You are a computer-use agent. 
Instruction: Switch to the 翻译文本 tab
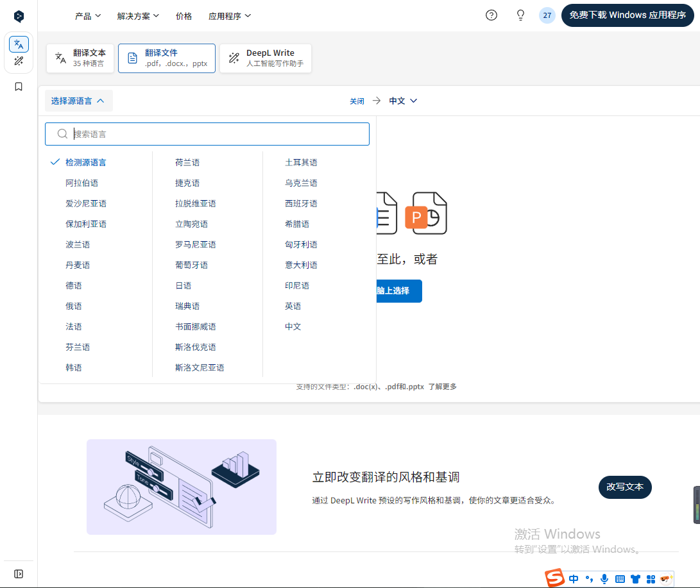(80, 58)
